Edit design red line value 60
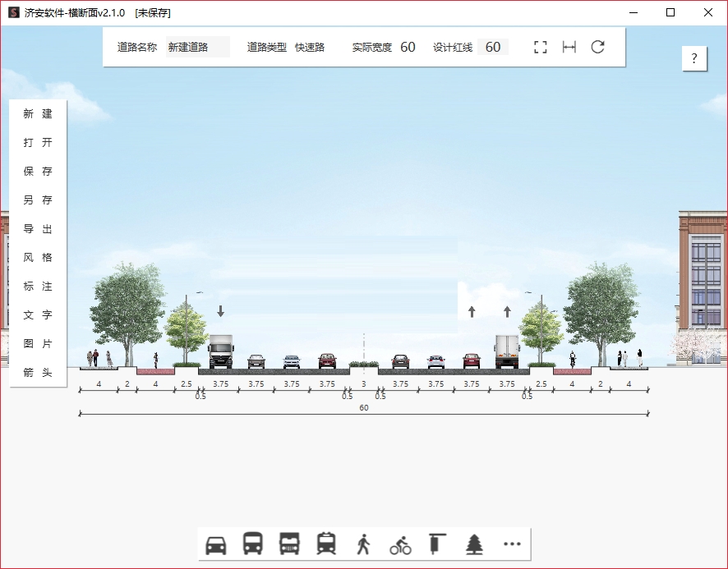 click(493, 47)
